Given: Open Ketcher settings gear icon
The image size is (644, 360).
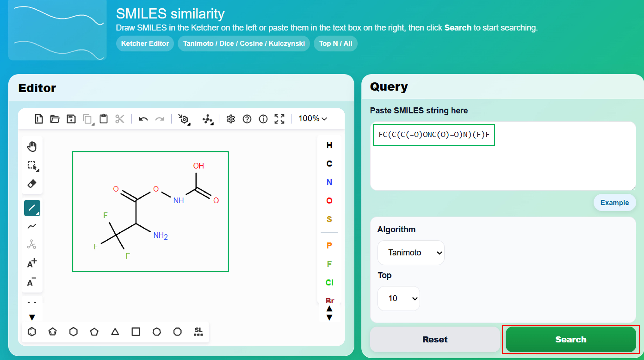Looking at the screenshot, I should (x=231, y=119).
